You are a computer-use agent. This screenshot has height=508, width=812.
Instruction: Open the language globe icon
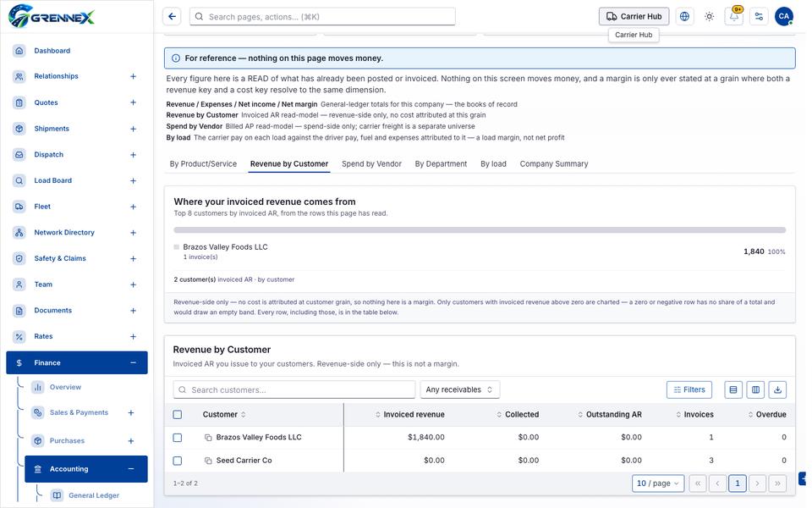tap(684, 17)
